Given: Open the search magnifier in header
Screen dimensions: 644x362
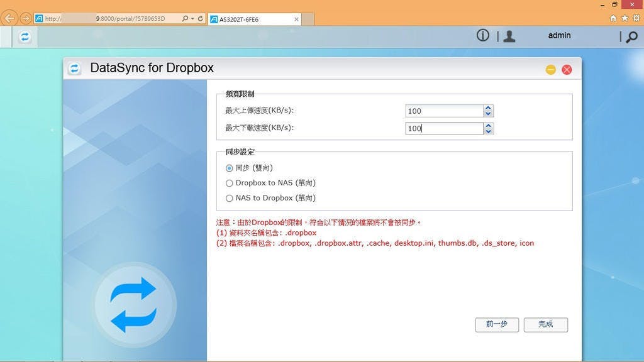Looking at the screenshot, I should 631,36.
